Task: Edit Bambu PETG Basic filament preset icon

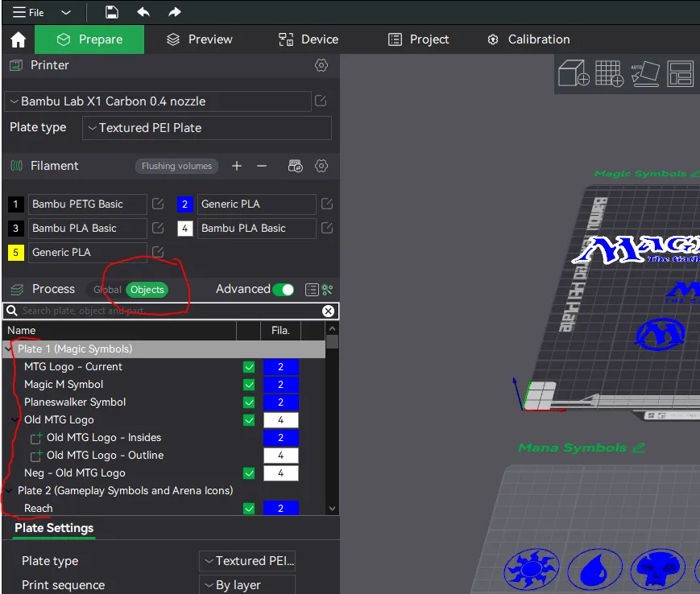Action: [x=158, y=204]
